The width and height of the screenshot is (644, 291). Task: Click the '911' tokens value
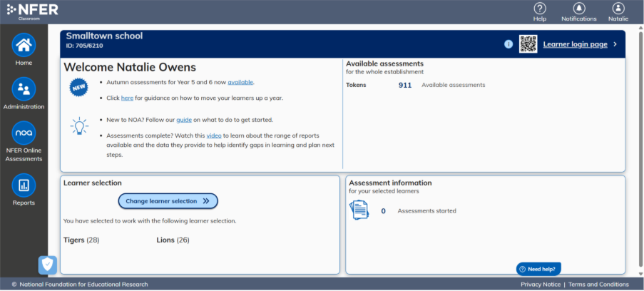pos(405,86)
